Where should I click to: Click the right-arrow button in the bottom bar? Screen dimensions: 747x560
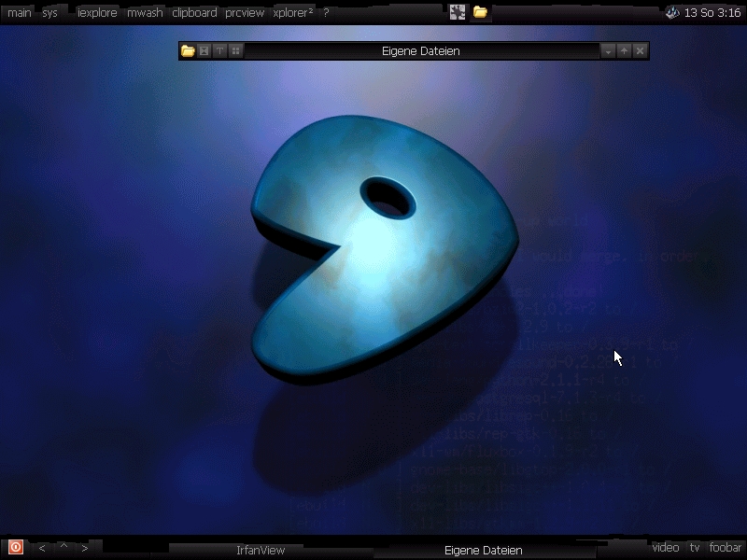(x=85, y=548)
